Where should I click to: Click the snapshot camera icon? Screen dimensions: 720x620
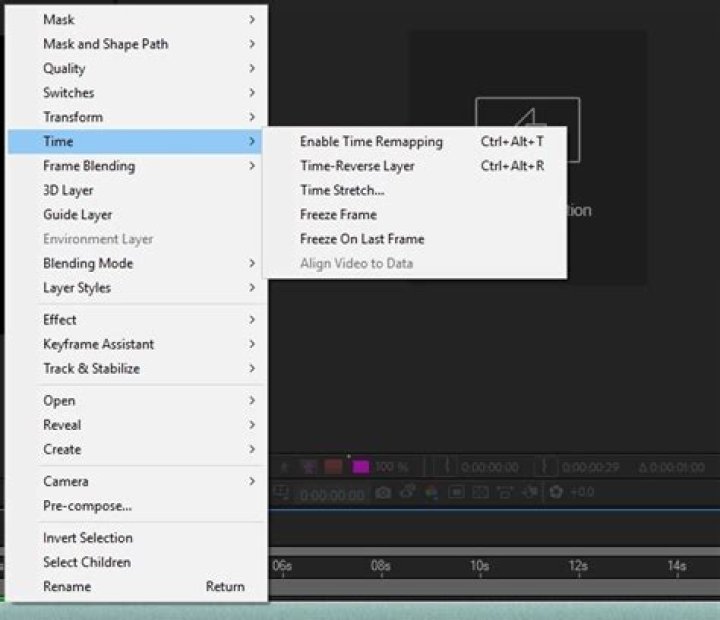click(x=384, y=493)
